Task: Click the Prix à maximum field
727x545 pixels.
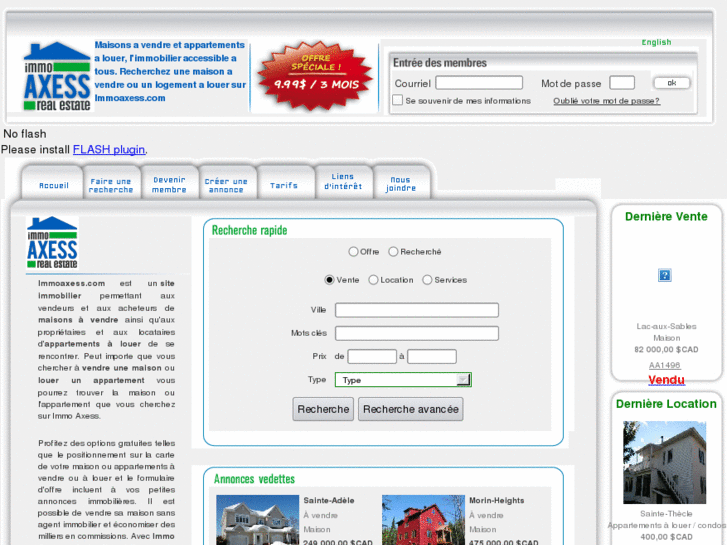Action: [x=432, y=356]
